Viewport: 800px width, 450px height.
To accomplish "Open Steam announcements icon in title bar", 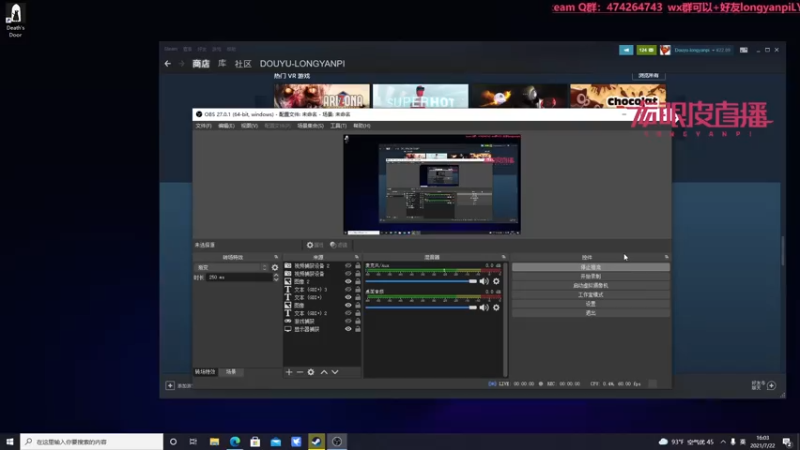I will point(626,50).
